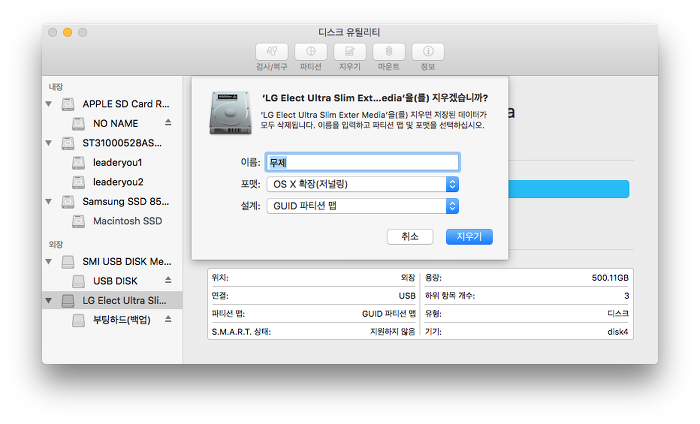The width and height of the screenshot is (700, 424).
Task: Click the 500.11GB capacity value
Action: point(610,278)
